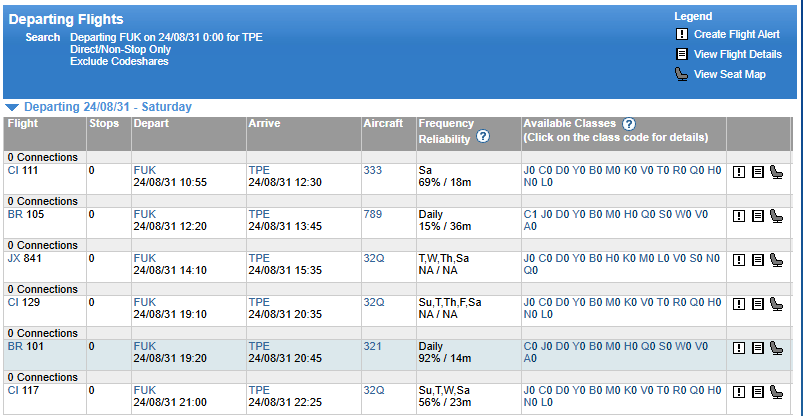803x416 pixels.
Task: Create flight alert for CI 117
Action: [738, 392]
